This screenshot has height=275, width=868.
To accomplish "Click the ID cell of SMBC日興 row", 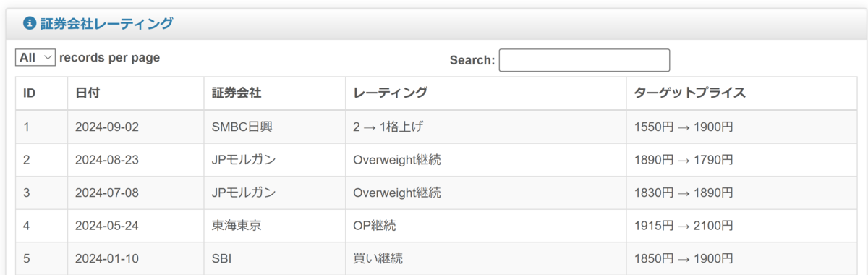I will pos(42,127).
